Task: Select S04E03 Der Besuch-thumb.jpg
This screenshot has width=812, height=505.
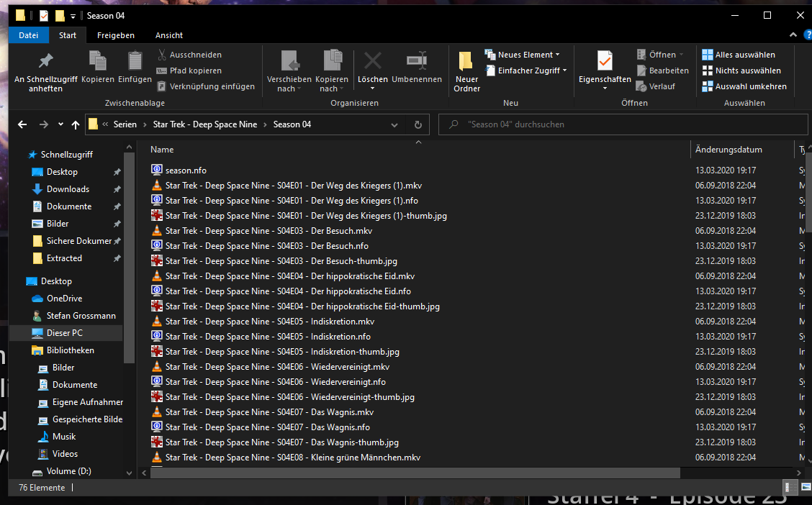Action: click(x=281, y=261)
